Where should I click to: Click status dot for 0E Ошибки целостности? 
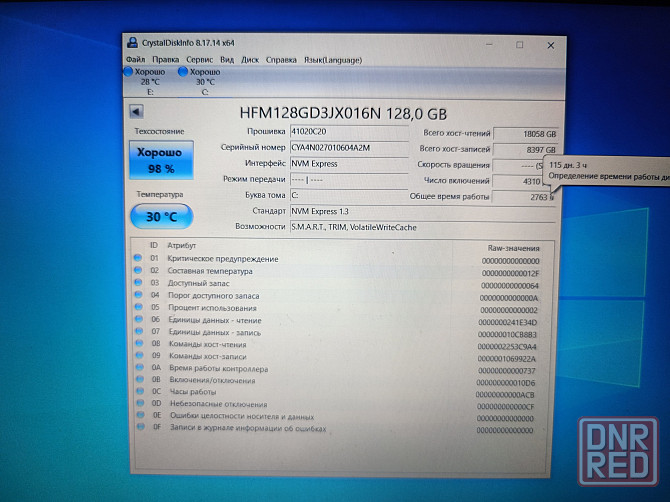[141, 414]
